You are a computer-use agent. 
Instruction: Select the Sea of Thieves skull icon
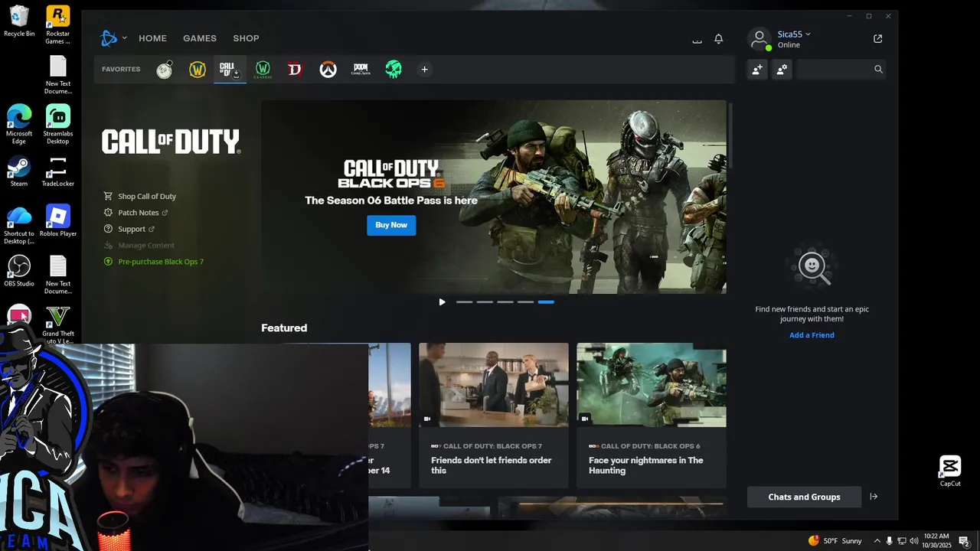(x=394, y=70)
